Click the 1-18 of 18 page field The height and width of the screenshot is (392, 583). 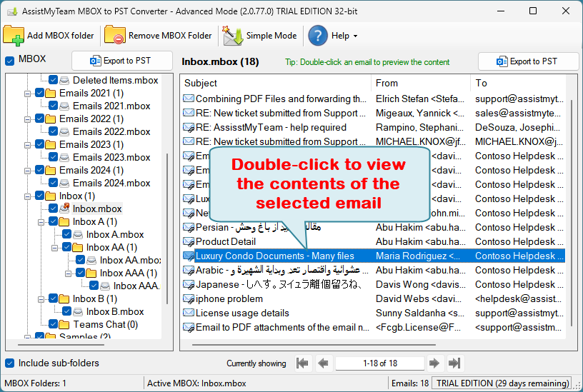pyautogui.click(x=379, y=363)
